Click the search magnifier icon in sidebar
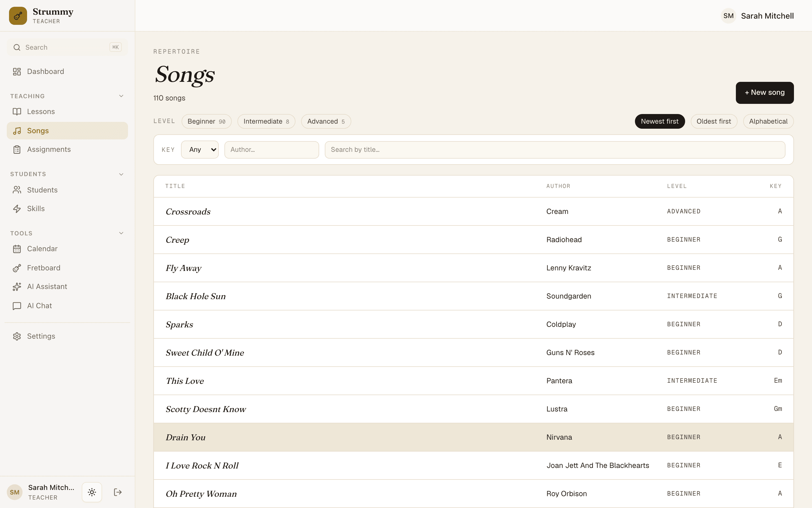 [x=17, y=47]
